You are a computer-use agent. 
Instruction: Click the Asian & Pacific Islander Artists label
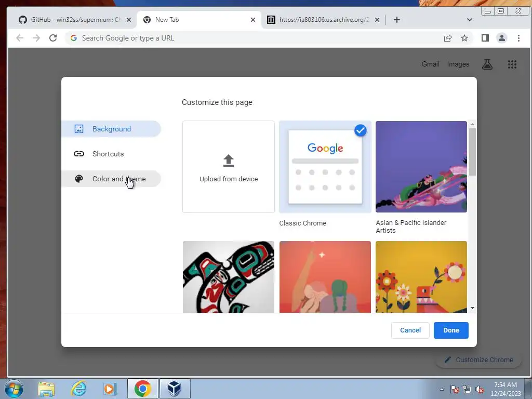[x=411, y=227]
